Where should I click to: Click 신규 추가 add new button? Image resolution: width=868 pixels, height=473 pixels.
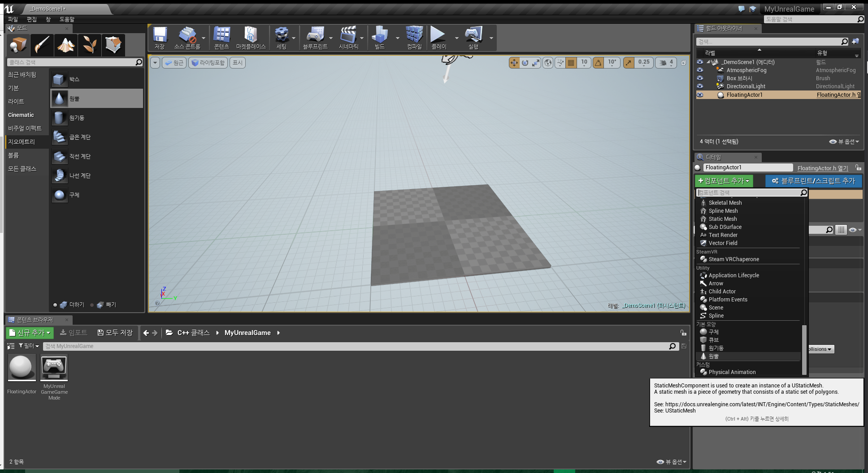[x=30, y=333]
